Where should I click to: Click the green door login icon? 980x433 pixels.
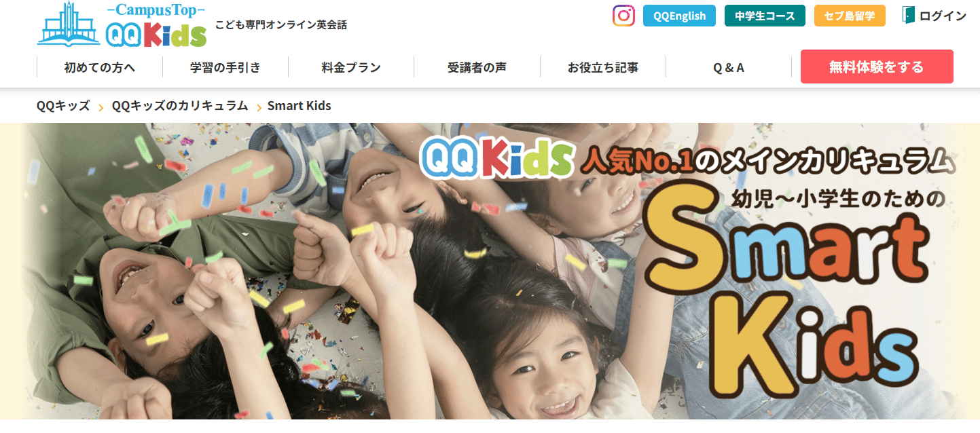coord(909,15)
